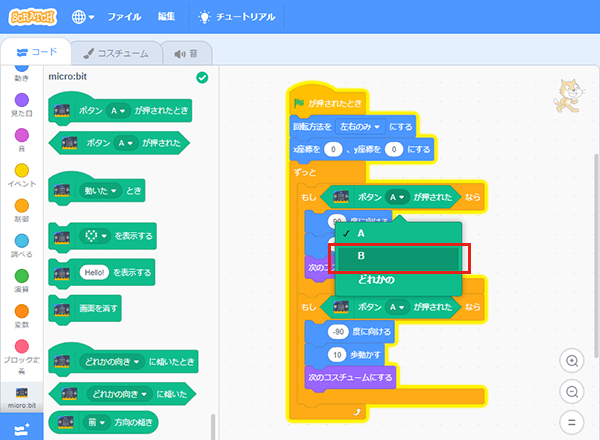Reset workspace zoom to default
This screenshot has width=600, height=440.
coord(572,423)
